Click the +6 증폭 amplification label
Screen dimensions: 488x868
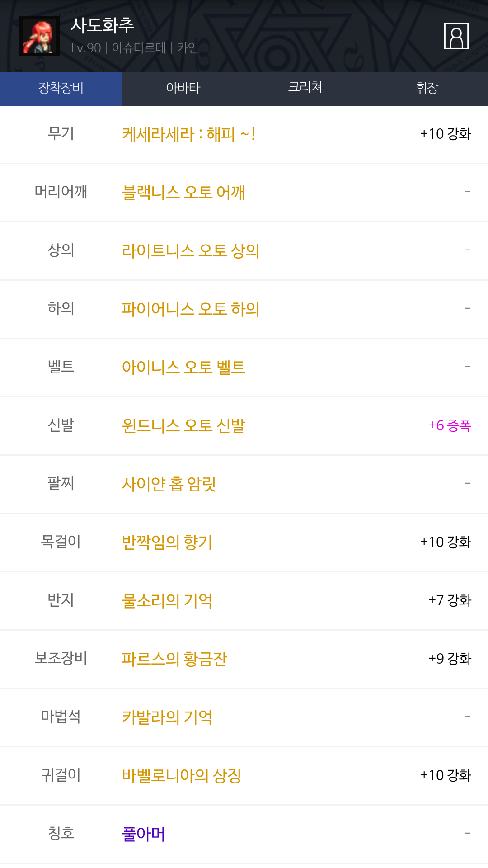tap(450, 425)
